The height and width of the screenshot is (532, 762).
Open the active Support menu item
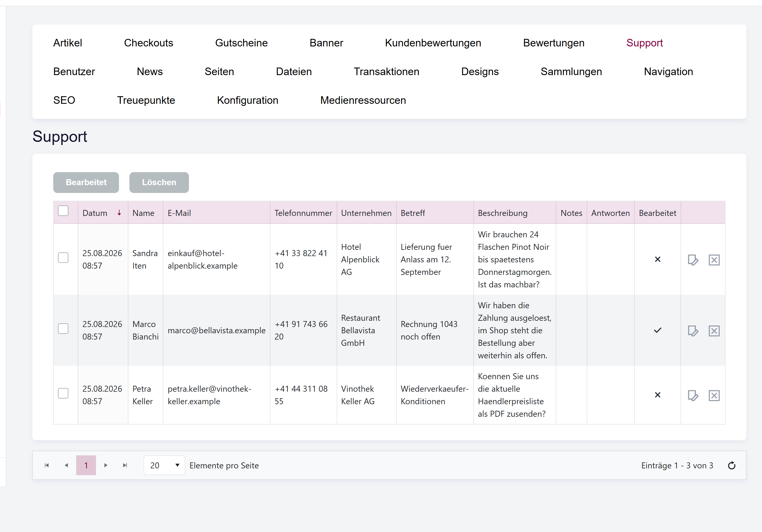[x=645, y=43]
